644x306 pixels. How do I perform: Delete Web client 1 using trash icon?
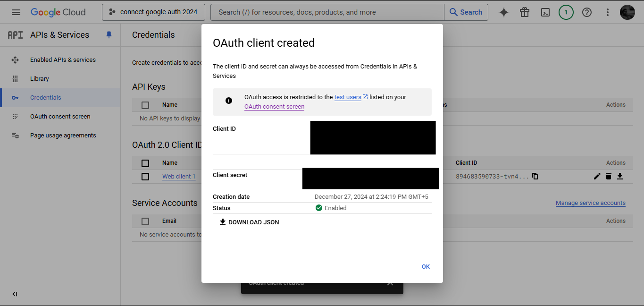pos(608,176)
